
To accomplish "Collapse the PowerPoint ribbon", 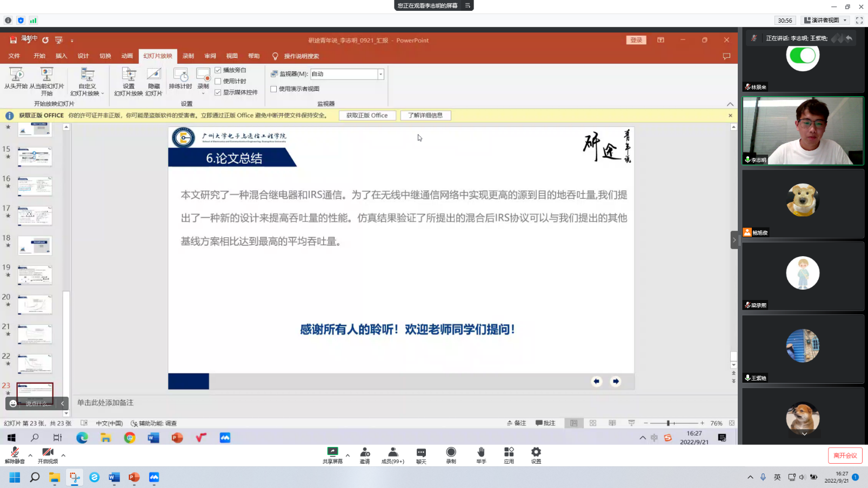I will click(x=730, y=104).
